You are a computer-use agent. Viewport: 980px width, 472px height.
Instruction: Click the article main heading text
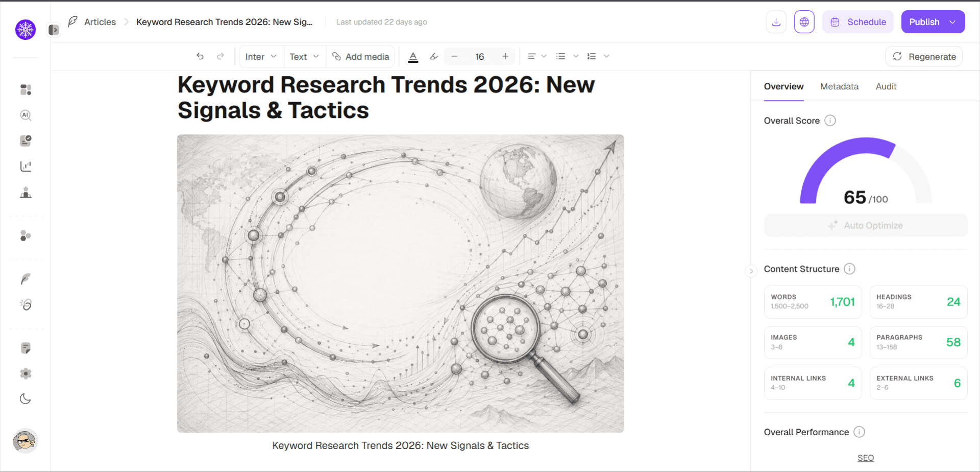pos(386,98)
